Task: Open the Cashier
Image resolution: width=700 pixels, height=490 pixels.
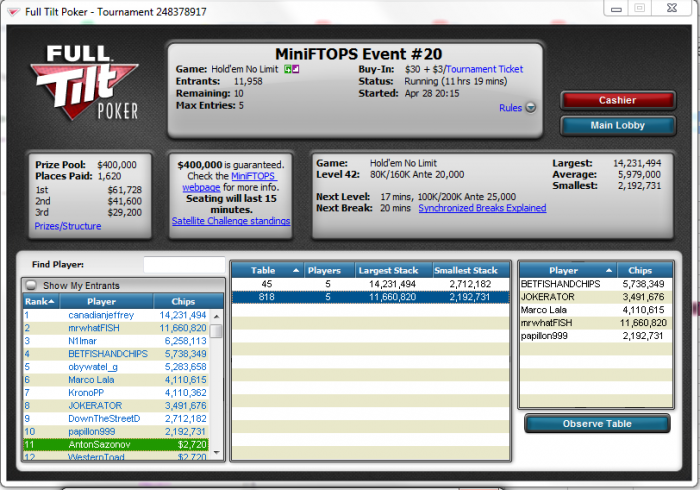Action: pos(618,100)
